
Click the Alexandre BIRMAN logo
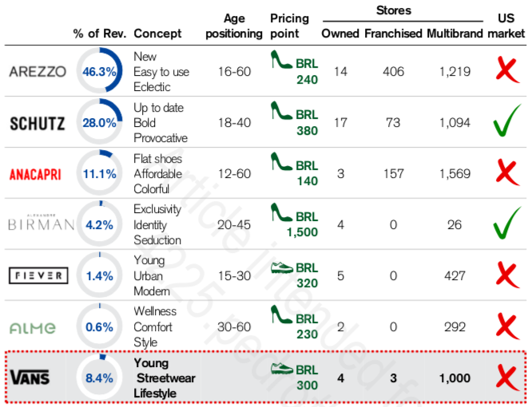point(41,223)
